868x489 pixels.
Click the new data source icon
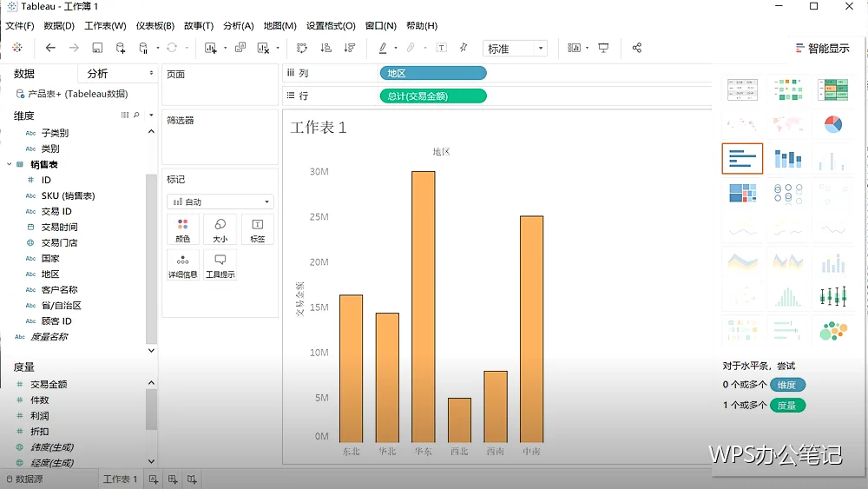(120, 48)
